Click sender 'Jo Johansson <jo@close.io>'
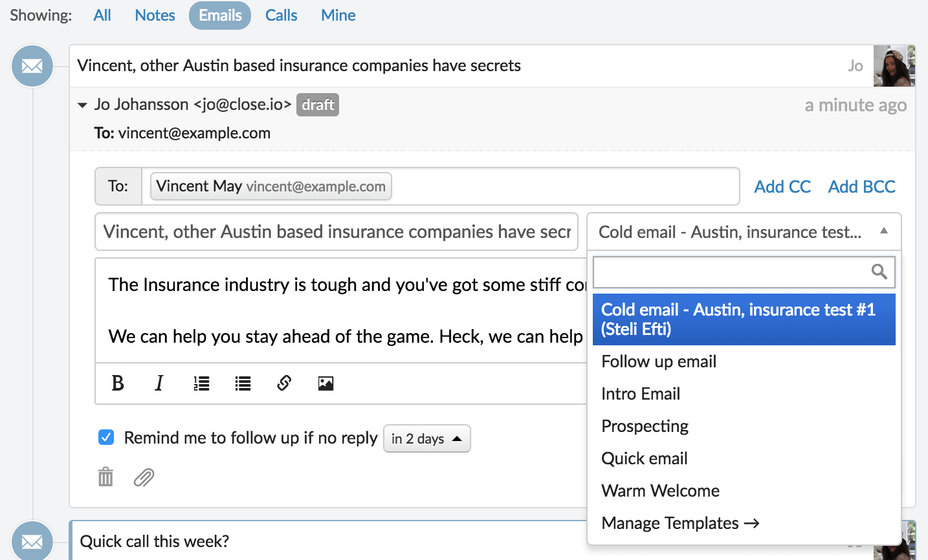 point(193,105)
